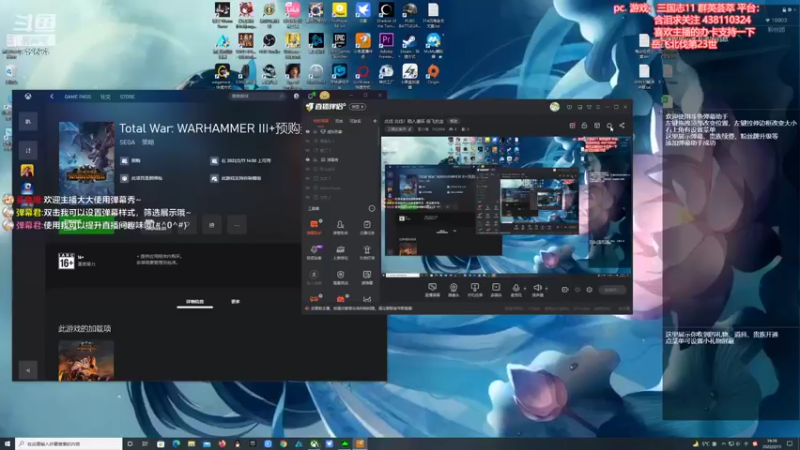Image resolution: width=800 pixels, height=450 pixels.
Task: Add display capture source below preview
Action: pos(432,290)
